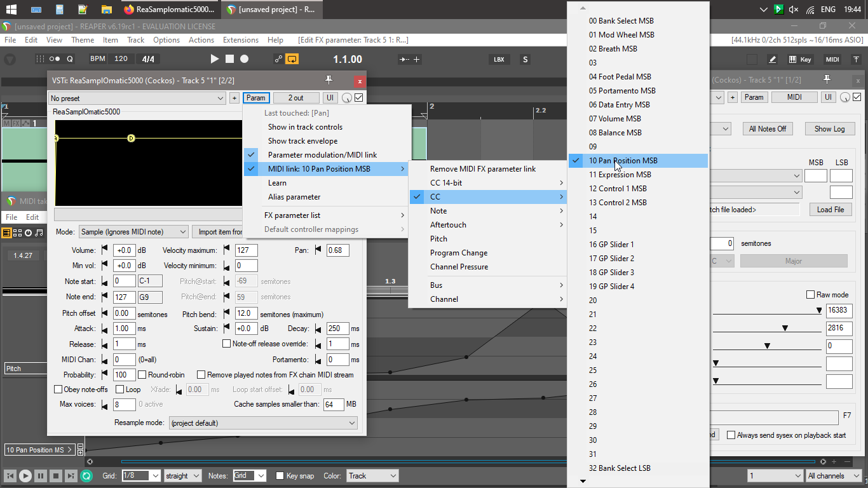
Task: Click the REAPER logo icon in main toolbar
Action: pyautogui.click(x=10, y=59)
